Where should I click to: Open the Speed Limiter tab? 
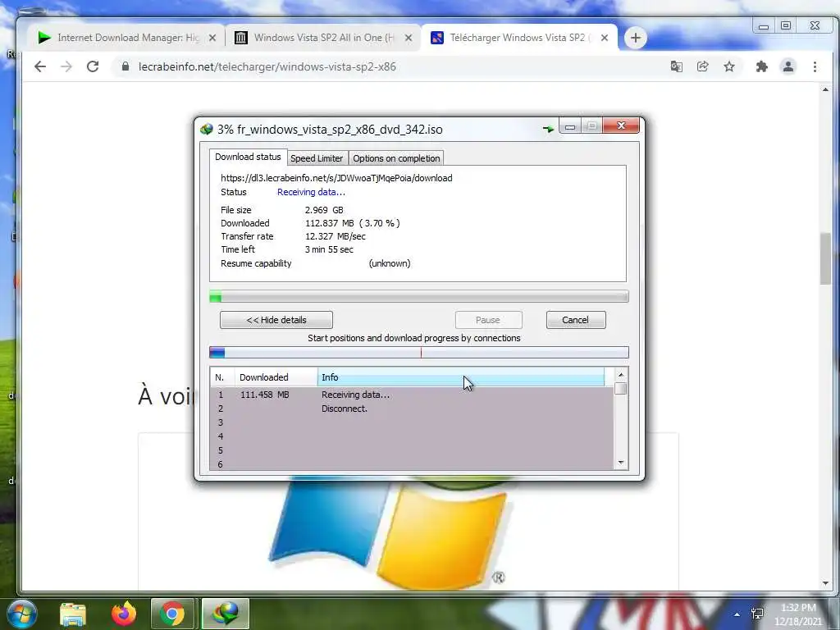(x=317, y=158)
